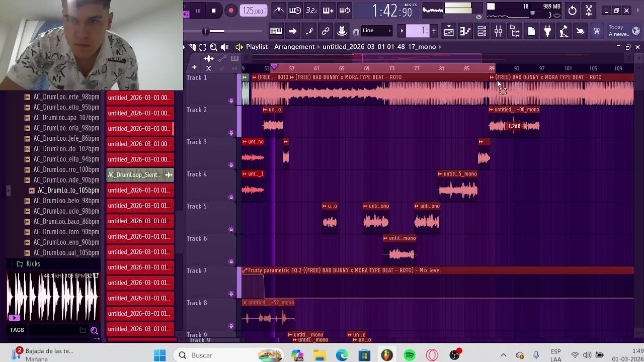Viewport: 644px width, 362px height.
Task: Mute Track 1 with its dot
Action: (x=231, y=101)
